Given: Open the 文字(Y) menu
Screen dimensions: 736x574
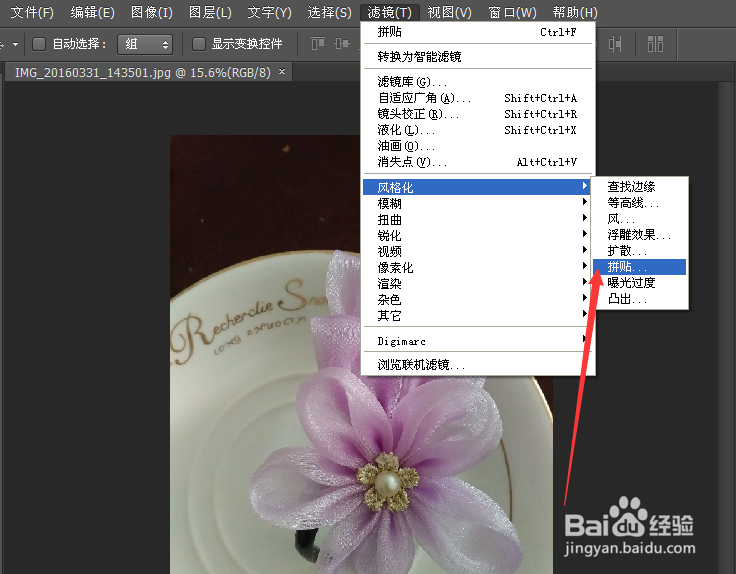Looking at the screenshot, I should 269,12.
